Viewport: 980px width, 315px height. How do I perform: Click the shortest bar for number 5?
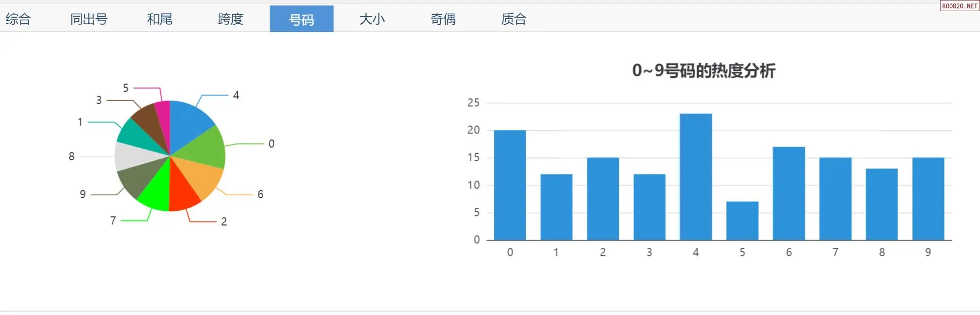point(742,221)
